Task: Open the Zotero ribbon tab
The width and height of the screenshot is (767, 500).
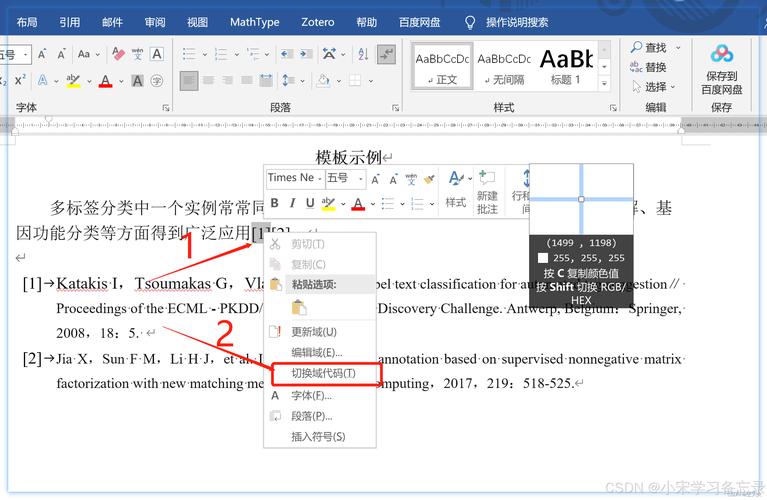Action: click(317, 22)
